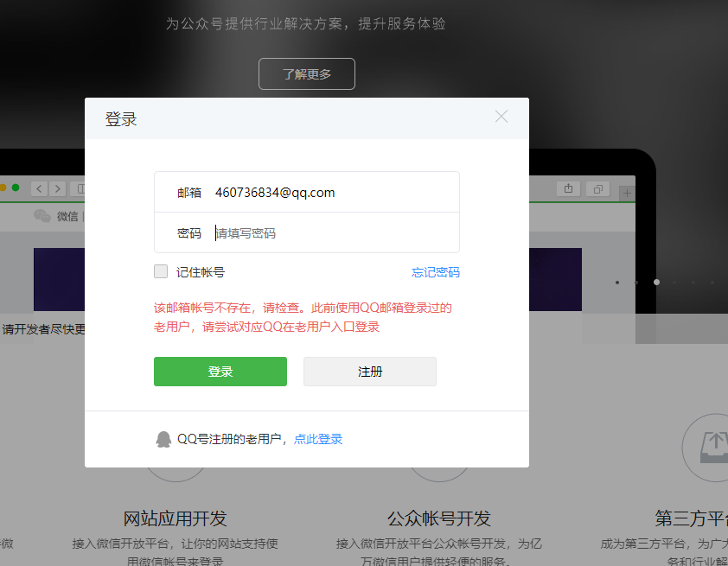Click the 注册 register button
This screenshot has width=728, height=566.
pyautogui.click(x=370, y=372)
